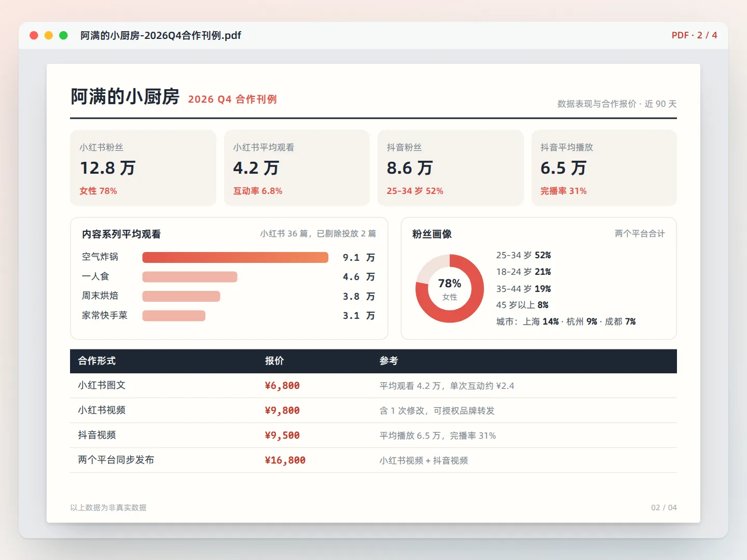Click the 抖音粉丝 card label
Image resolution: width=747 pixels, height=560 pixels.
[404, 147]
